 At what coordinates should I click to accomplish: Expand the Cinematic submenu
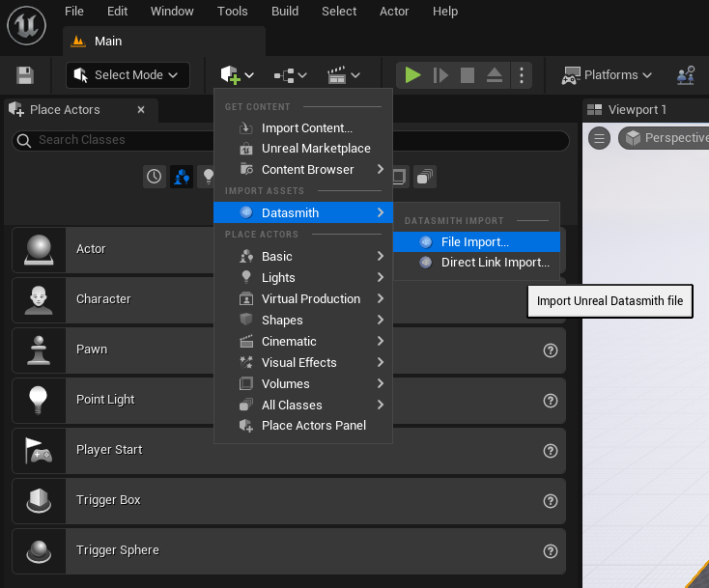tap(303, 342)
